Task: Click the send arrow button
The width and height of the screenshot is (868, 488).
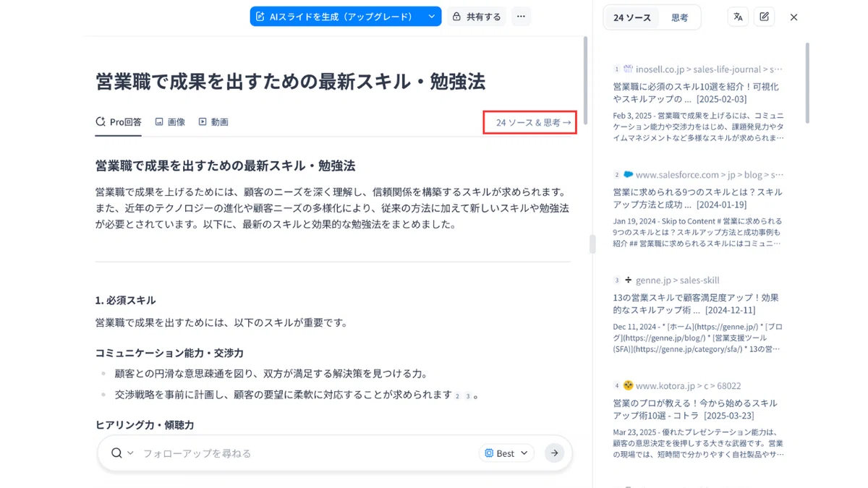Action: click(554, 453)
